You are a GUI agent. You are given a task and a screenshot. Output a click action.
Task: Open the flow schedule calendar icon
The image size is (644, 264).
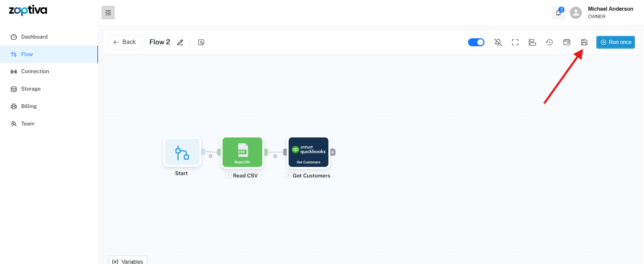pyautogui.click(x=566, y=42)
